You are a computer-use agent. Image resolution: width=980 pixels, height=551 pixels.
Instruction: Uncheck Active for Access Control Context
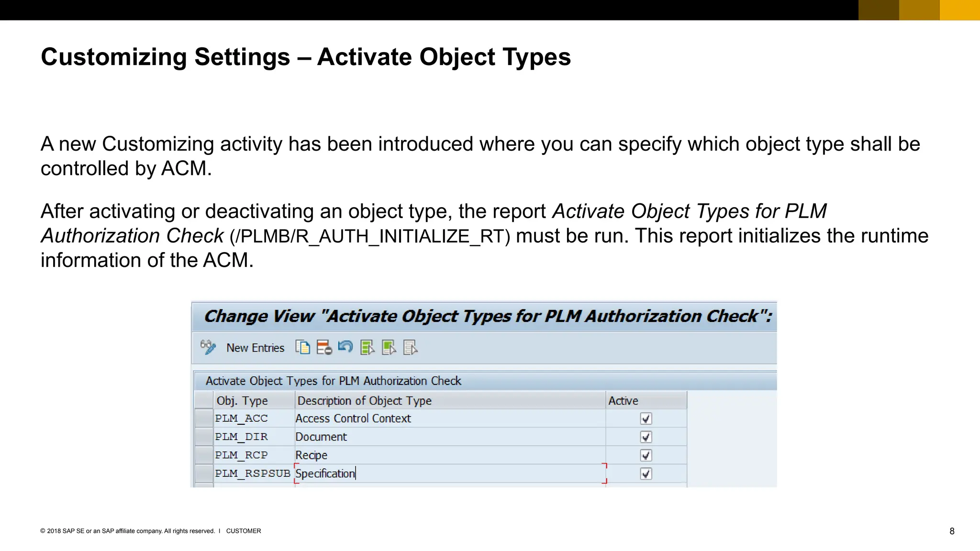click(x=646, y=419)
